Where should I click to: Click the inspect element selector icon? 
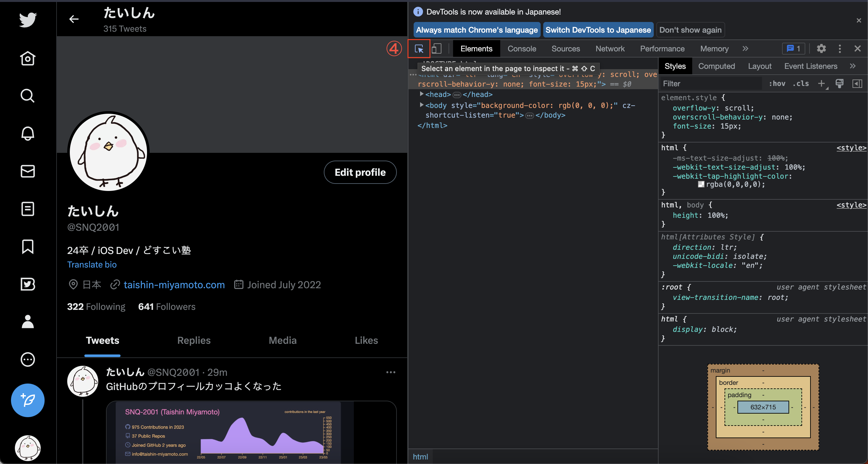[419, 49]
